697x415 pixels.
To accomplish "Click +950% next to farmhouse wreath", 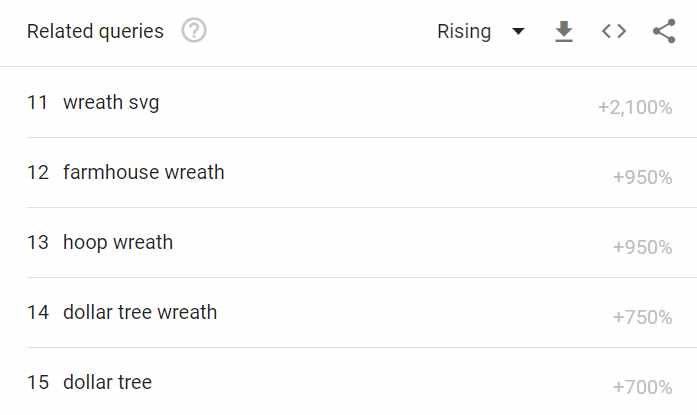I will click(642, 177).
